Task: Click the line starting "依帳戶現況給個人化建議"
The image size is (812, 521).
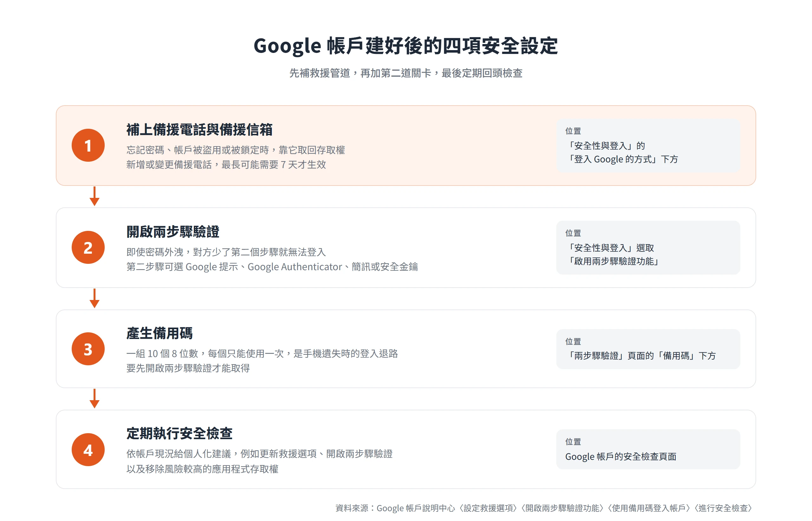Action: [x=259, y=454]
